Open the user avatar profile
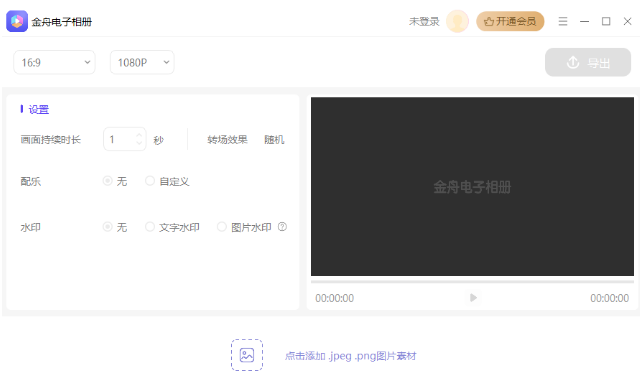 457,21
